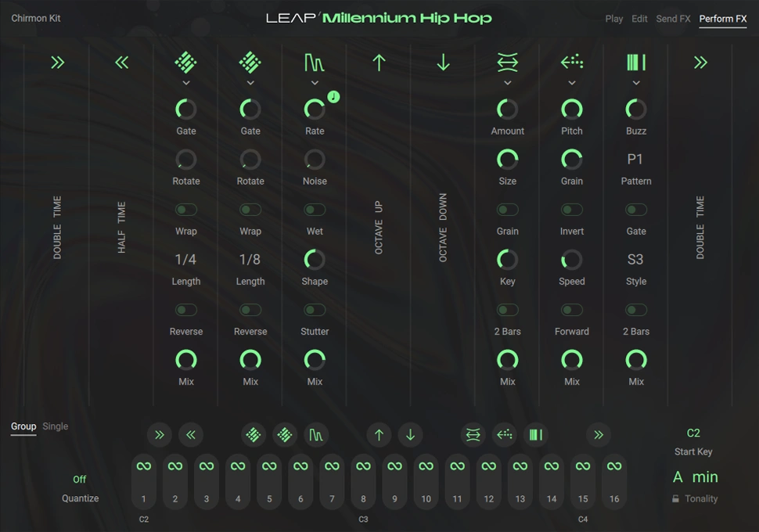Turn on the Wet toggle under Noise

[x=314, y=209]
